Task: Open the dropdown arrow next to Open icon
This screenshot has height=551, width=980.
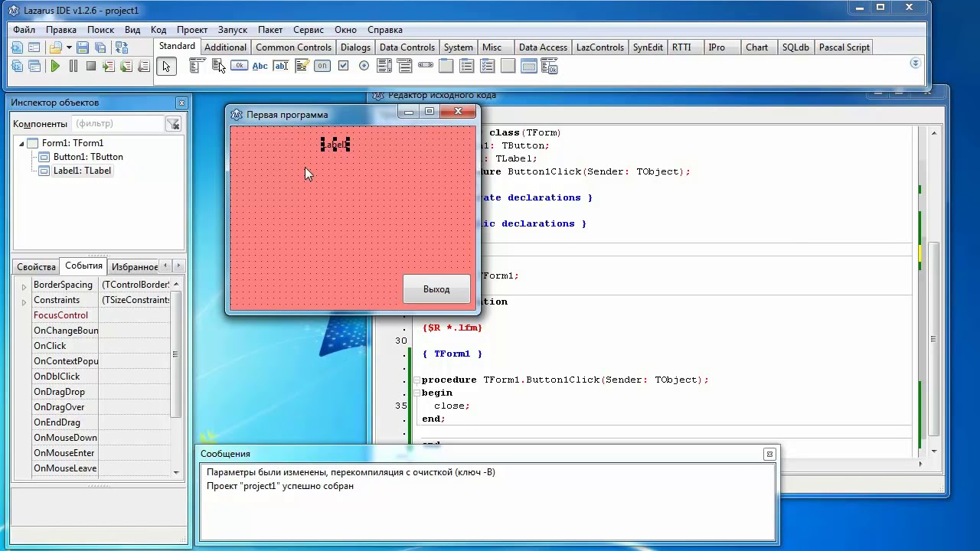Action: click(69, 47)
